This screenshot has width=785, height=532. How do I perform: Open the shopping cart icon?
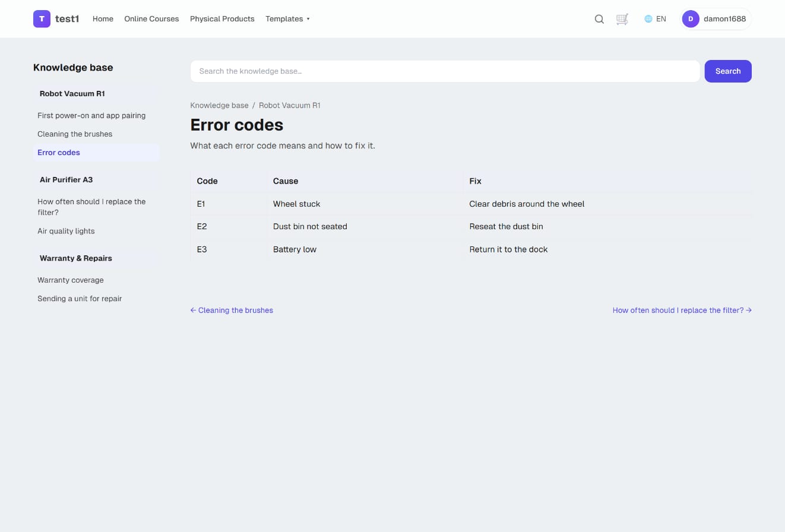622,19
